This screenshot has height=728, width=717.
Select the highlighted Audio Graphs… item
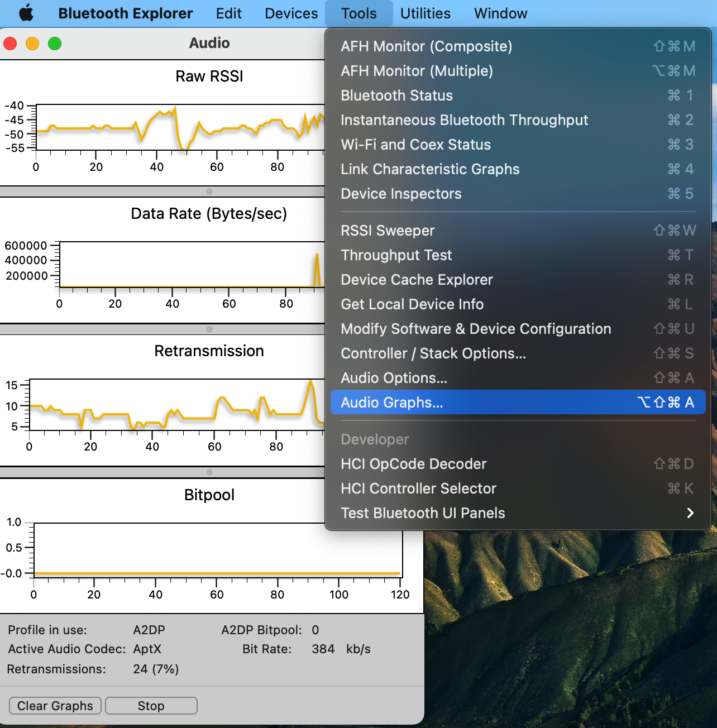518,403
